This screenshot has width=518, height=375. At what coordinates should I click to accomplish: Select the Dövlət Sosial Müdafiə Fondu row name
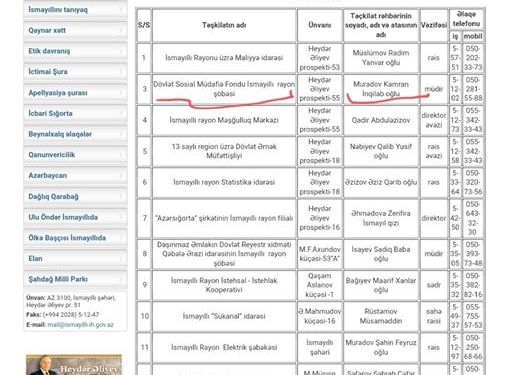coord(224,89)
